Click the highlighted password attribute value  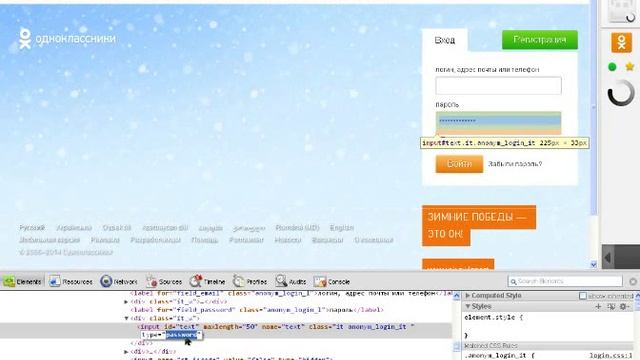[x=182, y=335]
